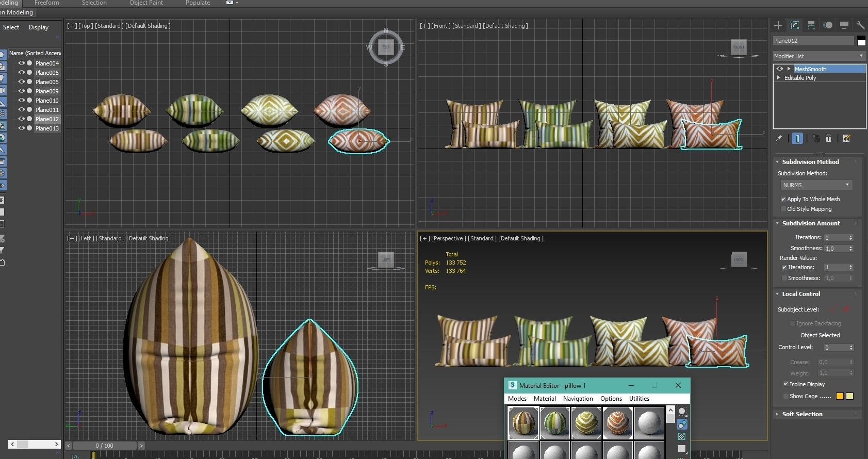Click the orange Show Cage color swatch

[840, 396]
